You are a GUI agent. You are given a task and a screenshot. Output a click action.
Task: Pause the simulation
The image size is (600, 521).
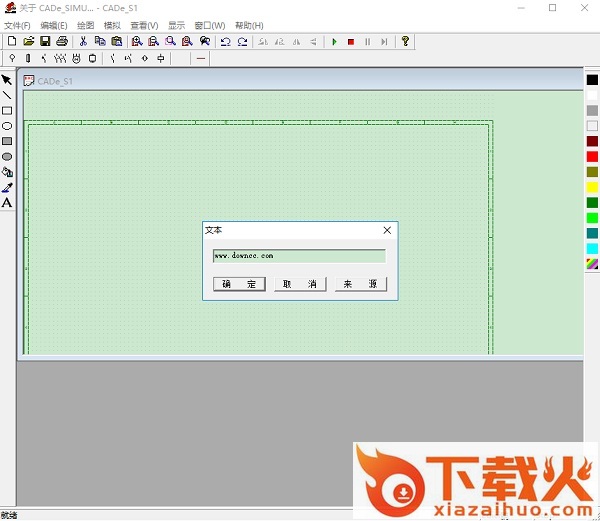tap(368, 42)
